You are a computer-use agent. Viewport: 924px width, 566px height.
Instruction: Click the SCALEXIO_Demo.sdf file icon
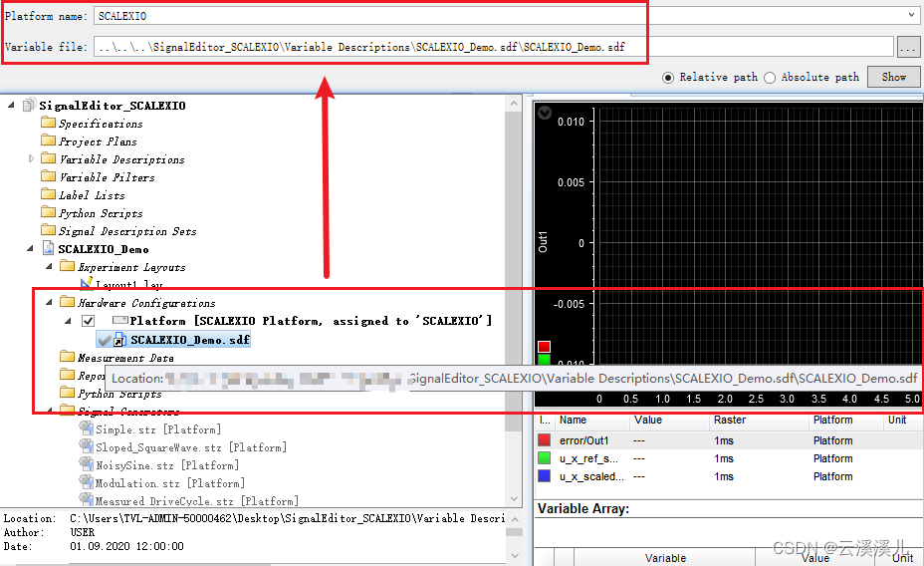119,340
